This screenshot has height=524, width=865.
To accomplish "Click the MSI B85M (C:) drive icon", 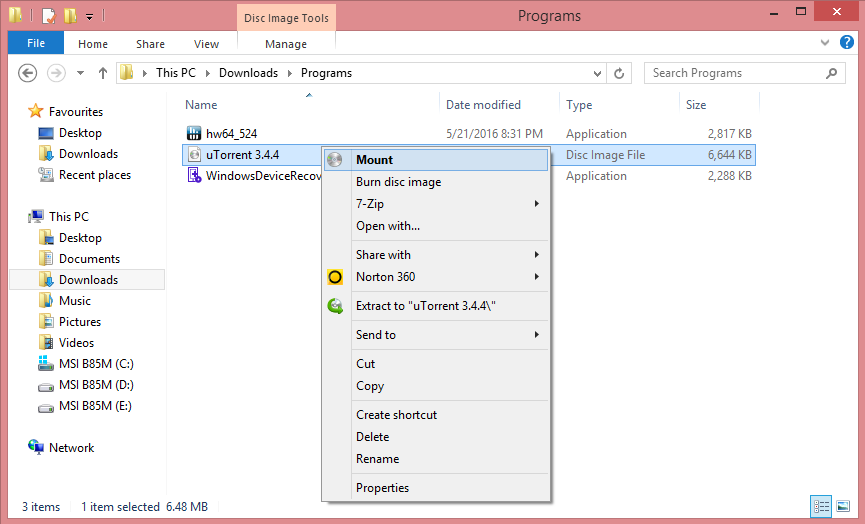I will [x=46, y=363].
